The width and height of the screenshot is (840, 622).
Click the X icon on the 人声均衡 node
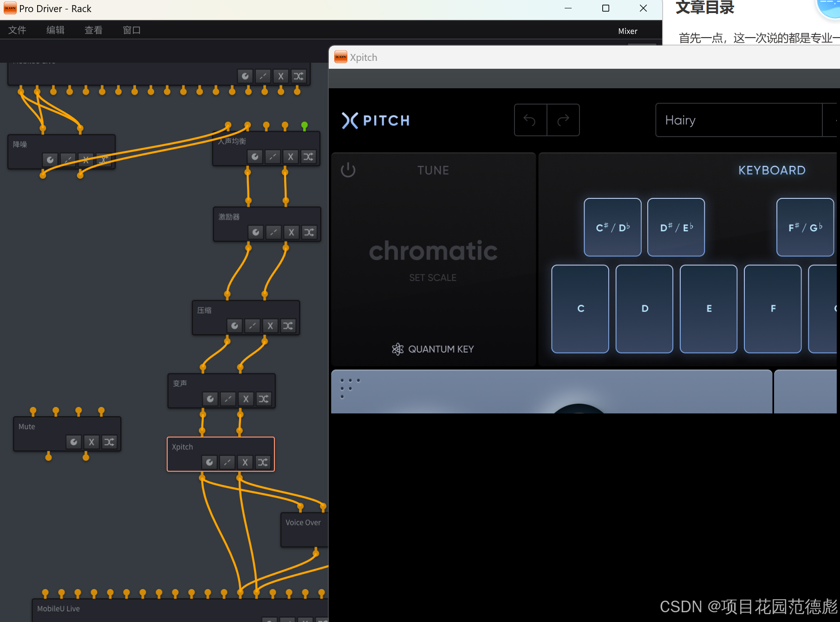click(x=290, y=157)
